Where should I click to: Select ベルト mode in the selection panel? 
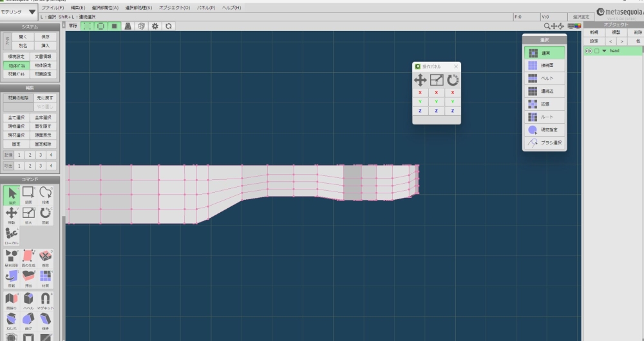click(x=544, y=78)
